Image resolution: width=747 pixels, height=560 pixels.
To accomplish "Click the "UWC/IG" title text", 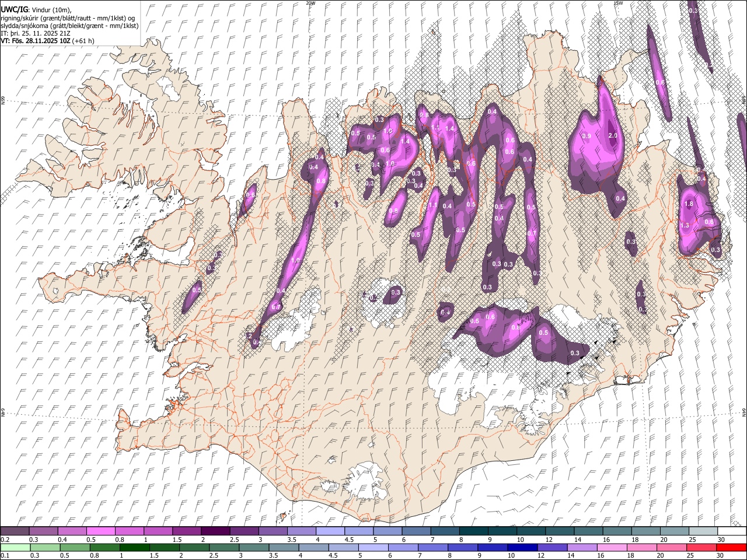I will pyautogui.click(x=13, y=10).
